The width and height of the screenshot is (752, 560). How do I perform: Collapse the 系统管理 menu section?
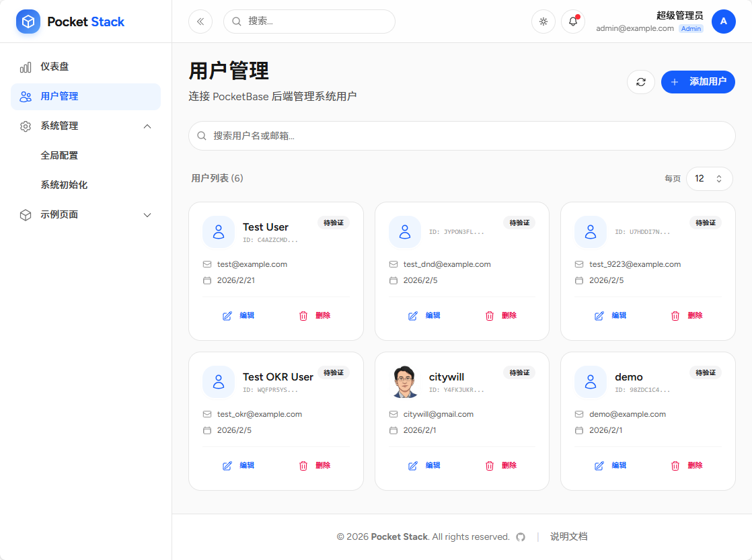point(147,126)
